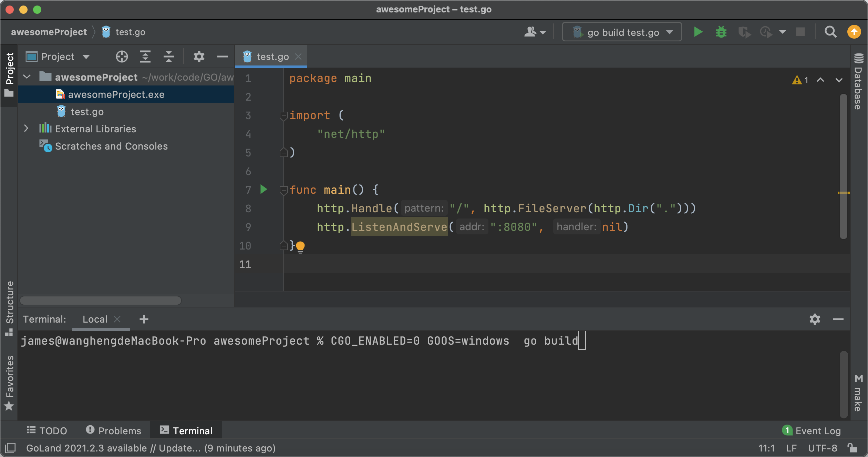Image resolution: width=868 pixels, height=457 pixels.
Task: Toggle tool window bars button in status bar corner
Action: click(10, 448)
